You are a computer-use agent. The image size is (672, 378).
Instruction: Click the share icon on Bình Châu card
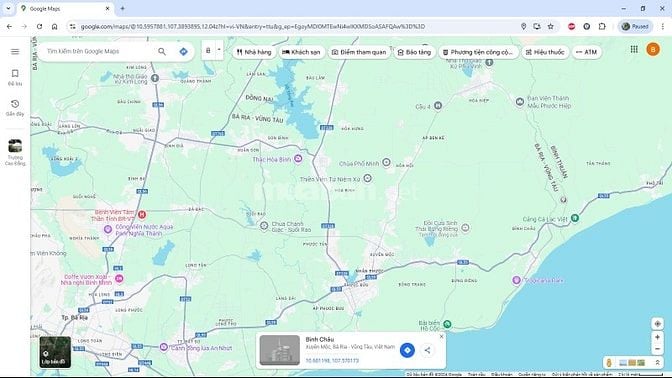pos(427,350)
